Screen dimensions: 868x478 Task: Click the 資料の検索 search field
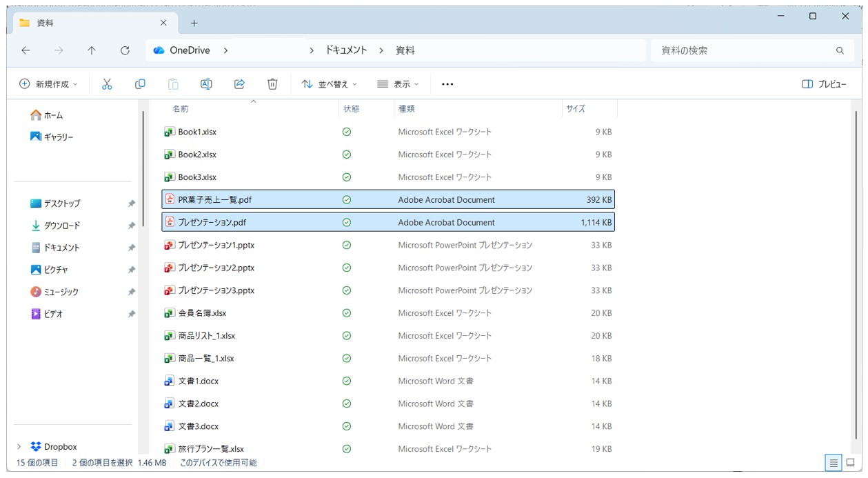[x=745, y=50]
